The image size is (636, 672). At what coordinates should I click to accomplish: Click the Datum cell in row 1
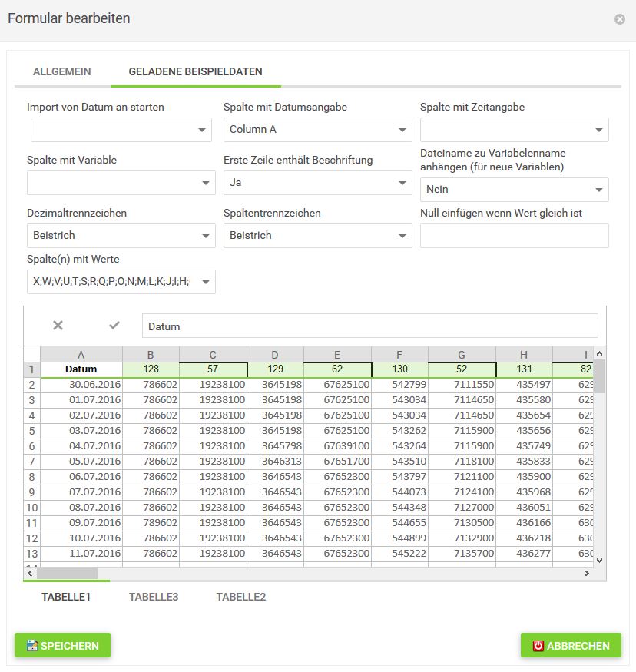(81, 369)
